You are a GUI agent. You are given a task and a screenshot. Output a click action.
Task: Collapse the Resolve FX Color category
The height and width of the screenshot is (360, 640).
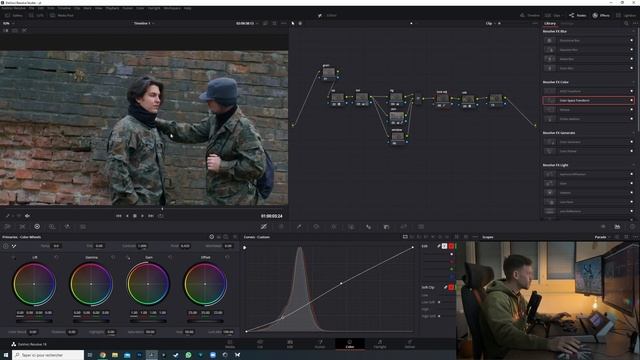(x=634, y=82)
